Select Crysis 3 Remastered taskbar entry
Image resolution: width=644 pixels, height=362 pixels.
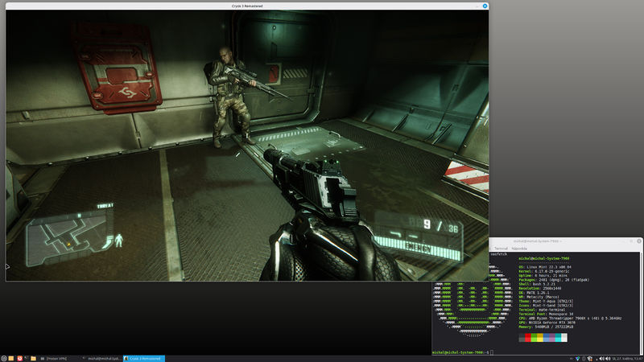point(144,358)
